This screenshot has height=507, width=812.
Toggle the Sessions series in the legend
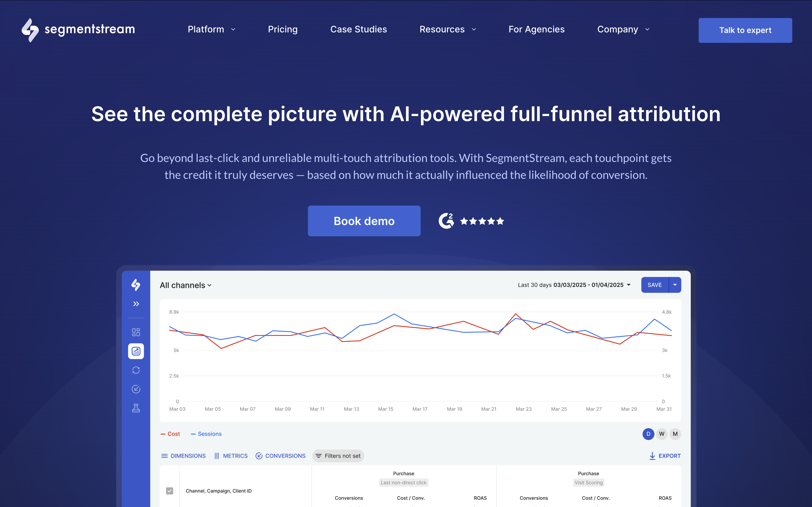coord(206,433)
